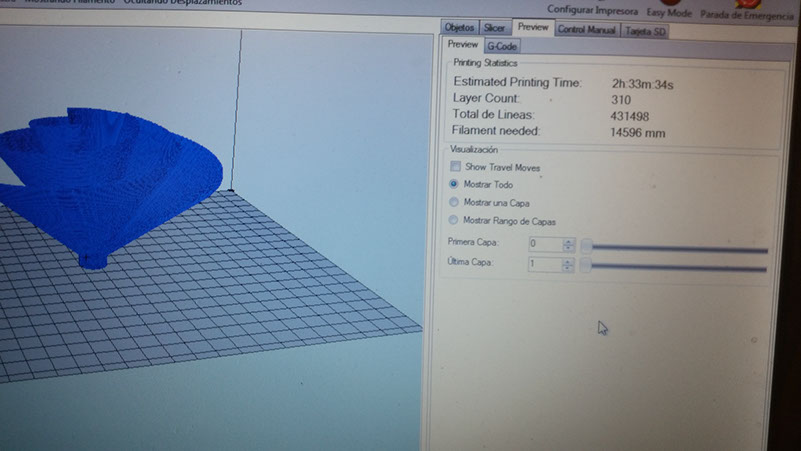
Task: Click the Última Capa slider handle
Action: (586, 265)
